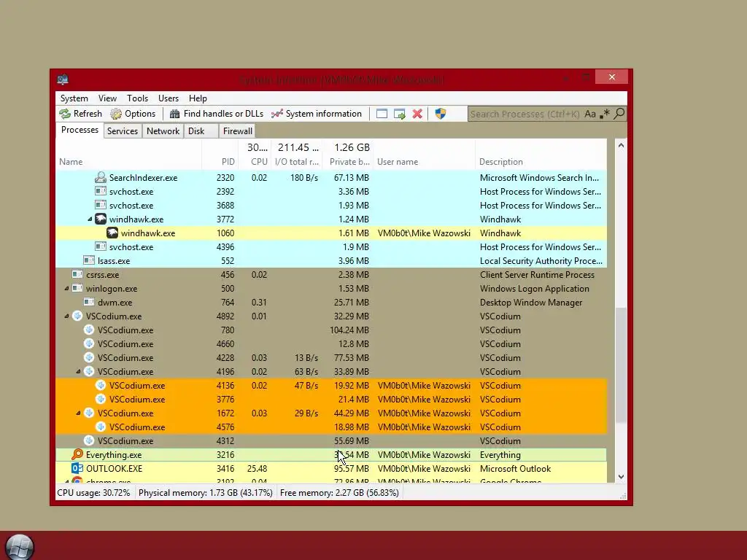The height and width of the screenshot is (560, 747).
Task: Collapse the windhawk.exe PID 3772 tree
Action: pyautogui.click(x=90, y=219)
